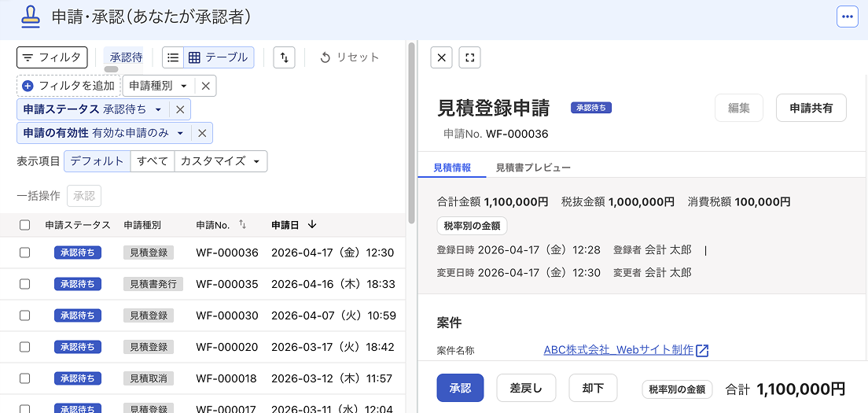Close the detail panel with X

pyautogui.click(x=441, y=57)
